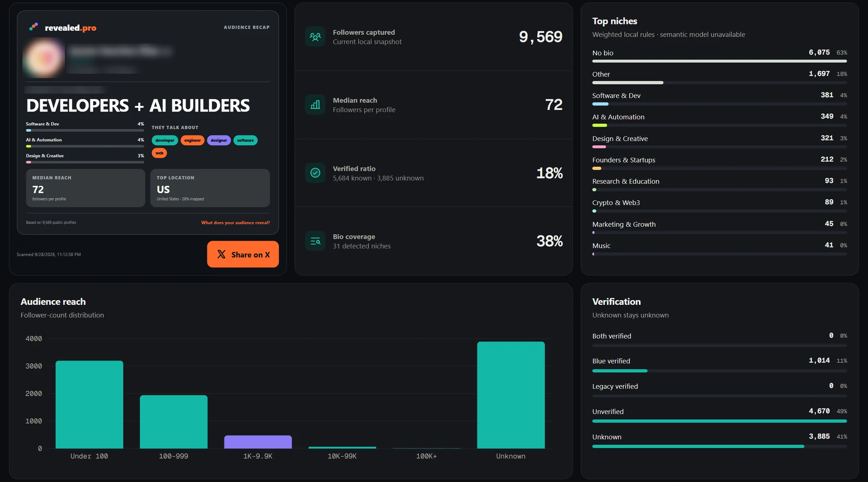Click the Bio coverage search-list icon
The width and height of the screenshot is (868, 482).
coord(315,241)
